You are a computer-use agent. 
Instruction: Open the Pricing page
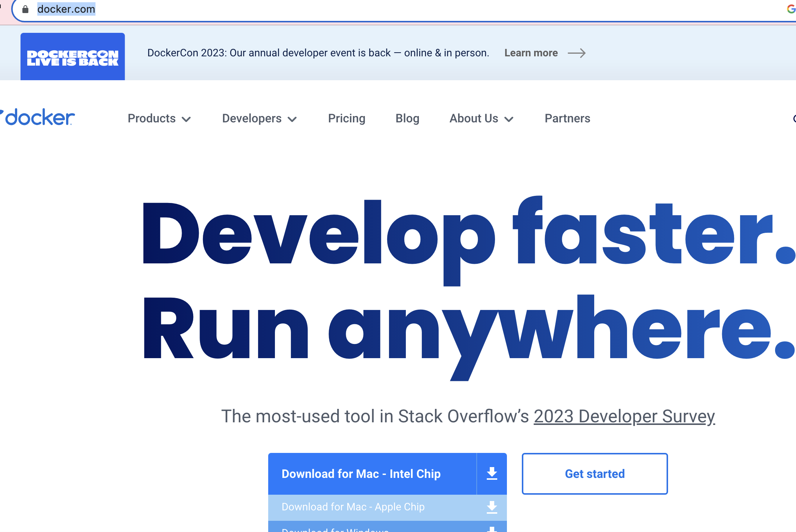point(347,119)
